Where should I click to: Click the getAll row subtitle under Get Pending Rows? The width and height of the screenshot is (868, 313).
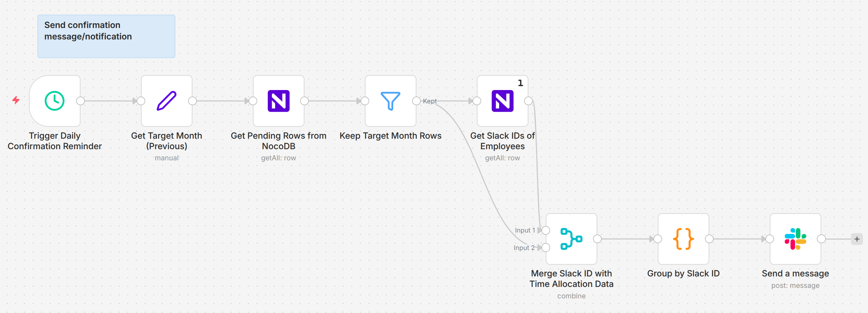point(278,157)
